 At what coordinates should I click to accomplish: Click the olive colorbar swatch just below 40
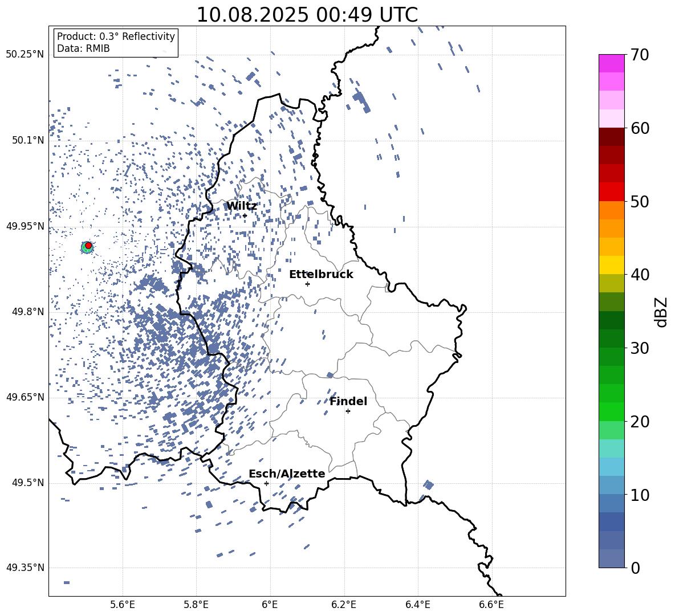pyautogui.click(x=612, y=283)
